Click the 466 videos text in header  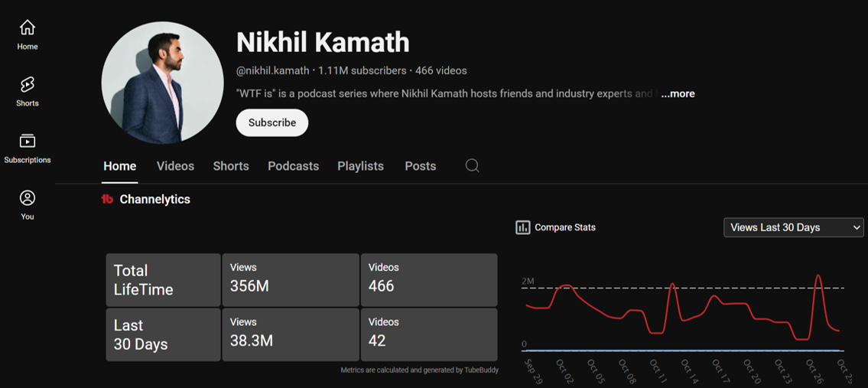click(x=441, y=71)
